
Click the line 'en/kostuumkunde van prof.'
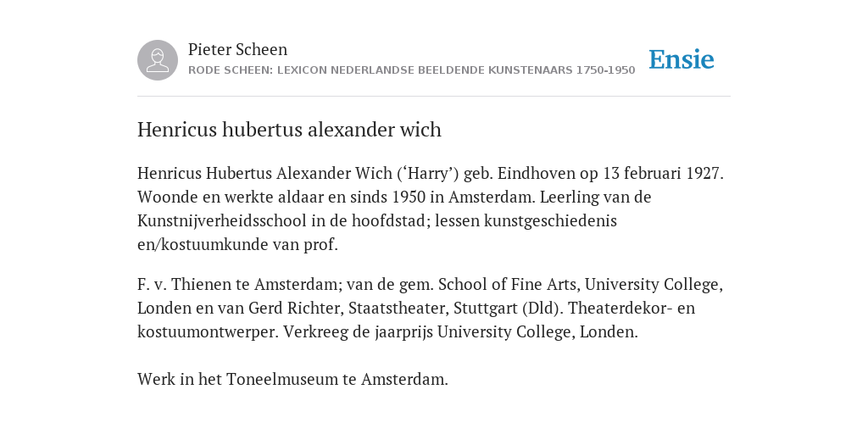pyautogui.click(x=237, y=245)
